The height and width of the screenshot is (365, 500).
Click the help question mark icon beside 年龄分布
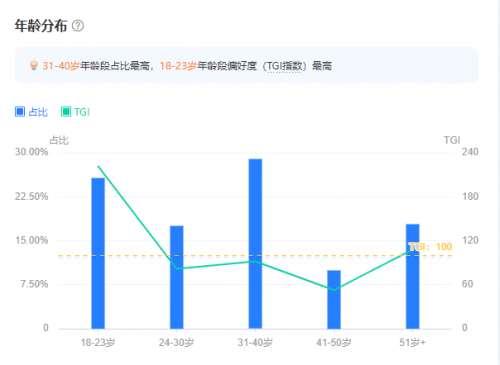click(x=78, y=26)
